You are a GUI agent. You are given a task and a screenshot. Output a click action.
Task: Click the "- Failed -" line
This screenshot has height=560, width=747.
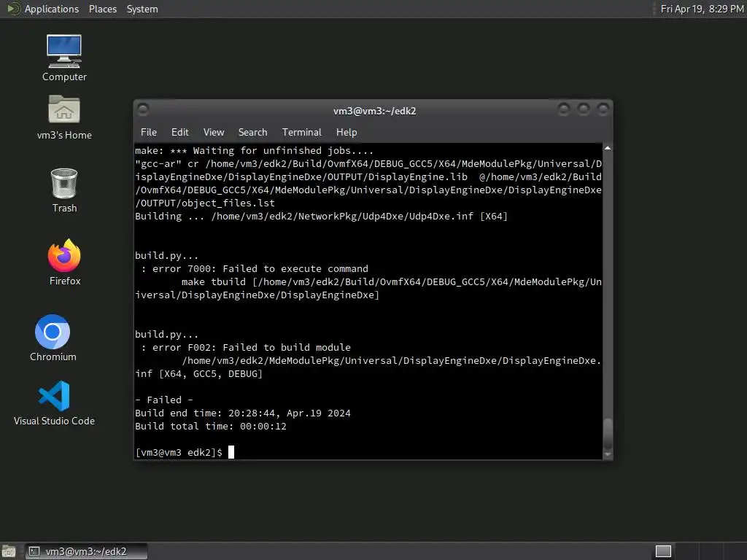(164, 400)
